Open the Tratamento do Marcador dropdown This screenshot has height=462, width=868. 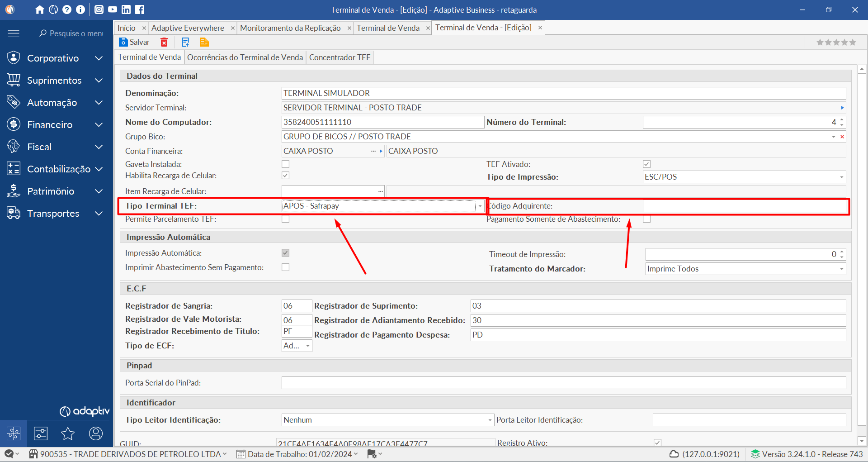pyautogui.click(x=841, y=269)
